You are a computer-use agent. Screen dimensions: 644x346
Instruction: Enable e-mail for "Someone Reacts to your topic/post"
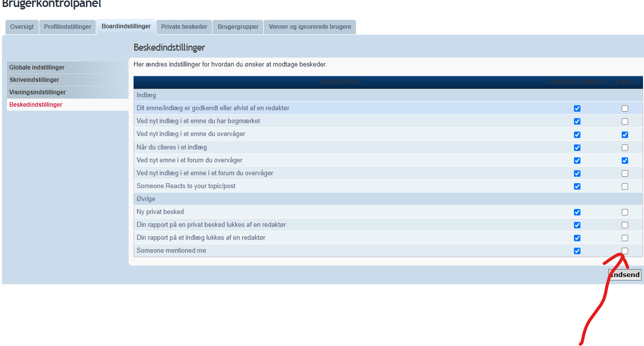(625, 186)
